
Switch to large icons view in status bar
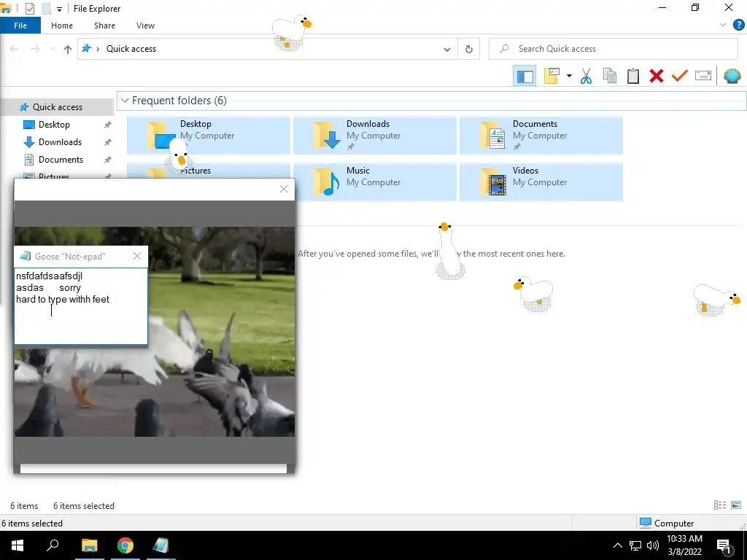(736, 505)
